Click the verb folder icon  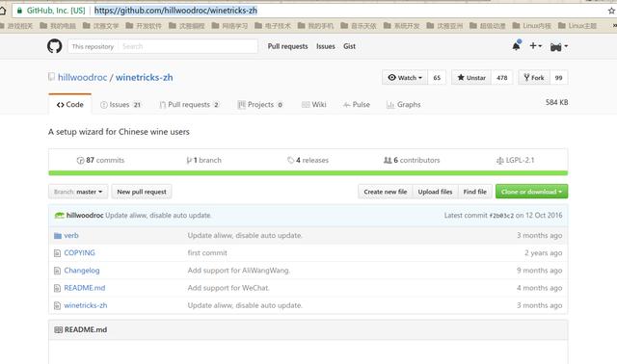pos(58,236)
